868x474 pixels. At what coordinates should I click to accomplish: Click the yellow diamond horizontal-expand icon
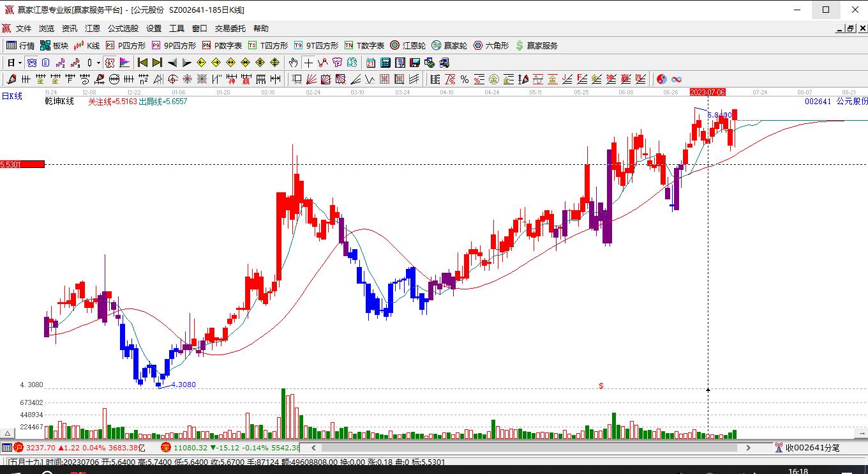click(230, 63)
